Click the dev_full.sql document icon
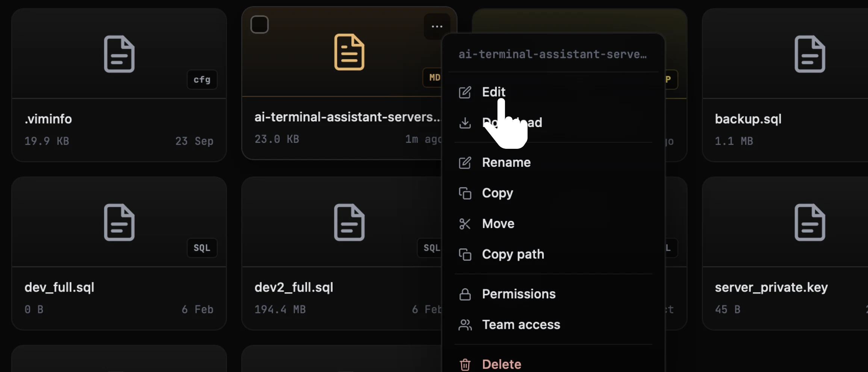This screenshot has width=868, height=372. pyautogui.click(x=119, y=222)
